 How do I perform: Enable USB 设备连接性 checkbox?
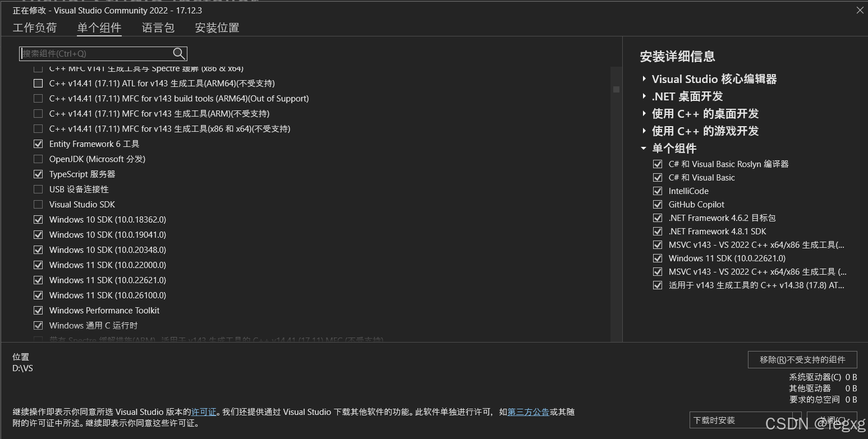(38, 190)
